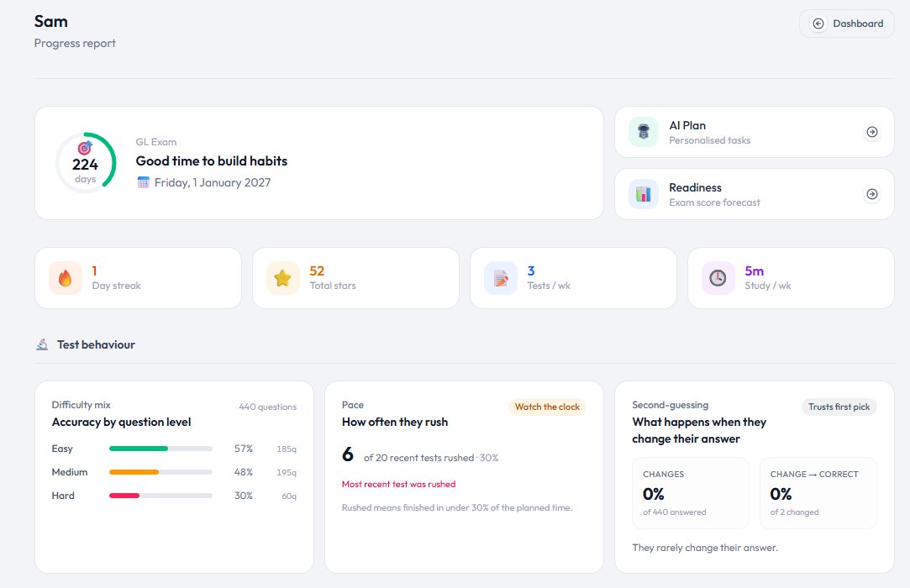Click the 3 Tests / wk value
910x588 pixels.
[531, 271]
